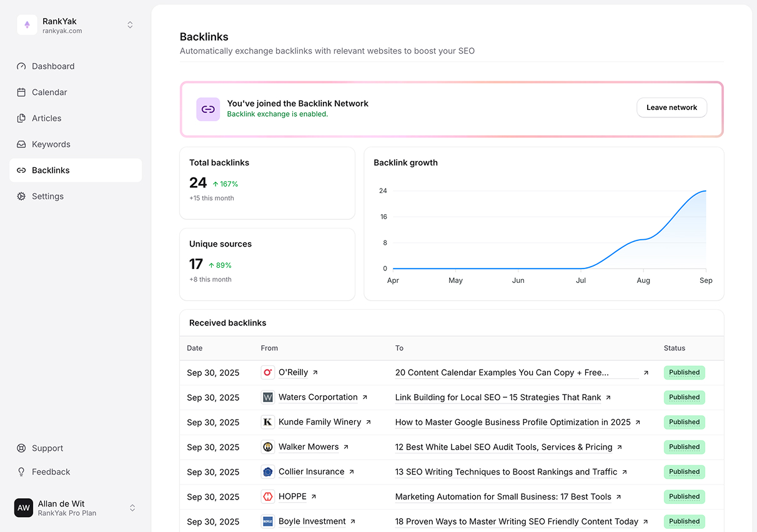
Task: Open the Walker Mowers source link
Action: pos(309,447)
